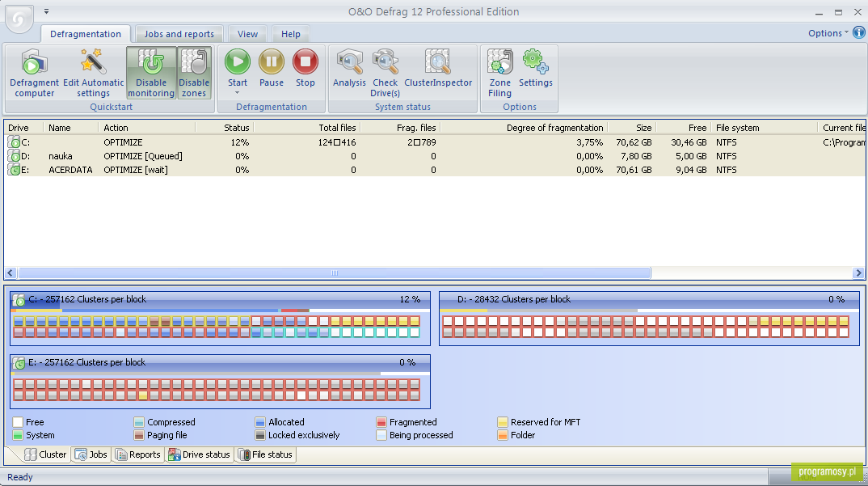Open ClusterInspector
Image resolution: width=868 pixels, height=486 pixels.
(438, 68)
